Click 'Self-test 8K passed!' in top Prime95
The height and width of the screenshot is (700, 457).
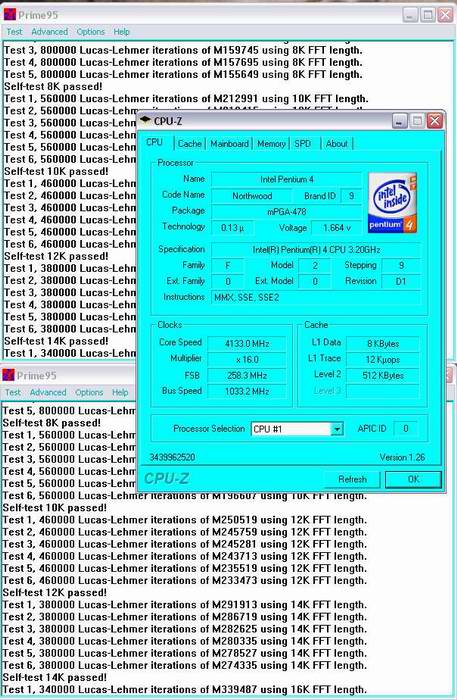pyautogui.click(x=53, y=87)
